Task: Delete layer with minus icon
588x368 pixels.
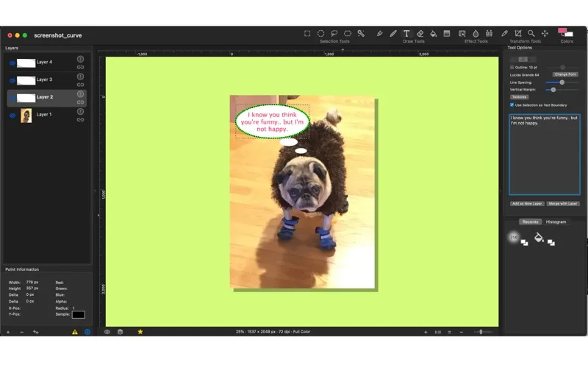Action: [22, 332]
